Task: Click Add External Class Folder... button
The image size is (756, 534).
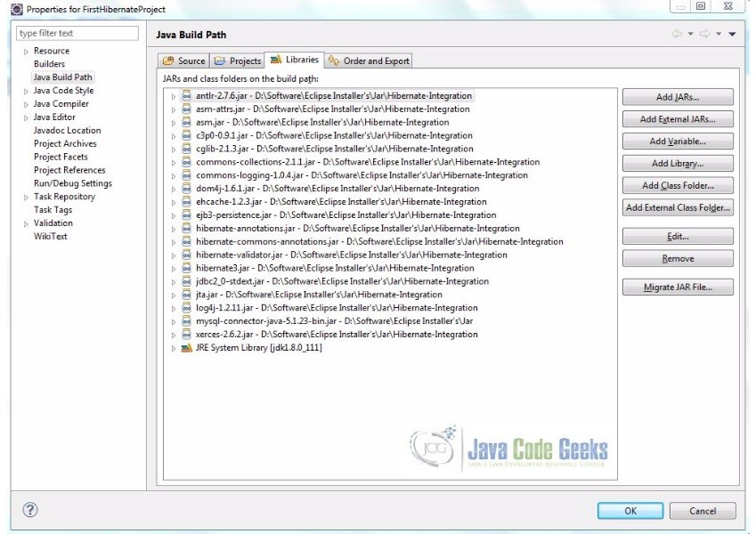Action: tap(678, 207)
